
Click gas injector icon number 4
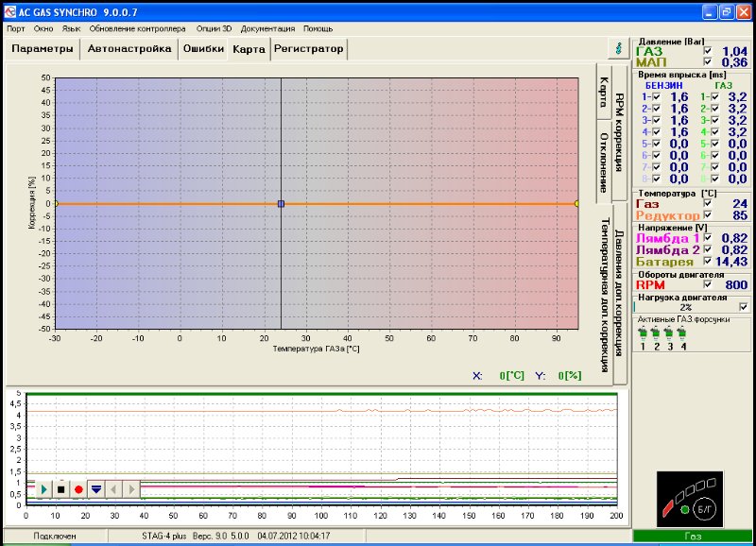pyautogui.click(x=682, y=332)
